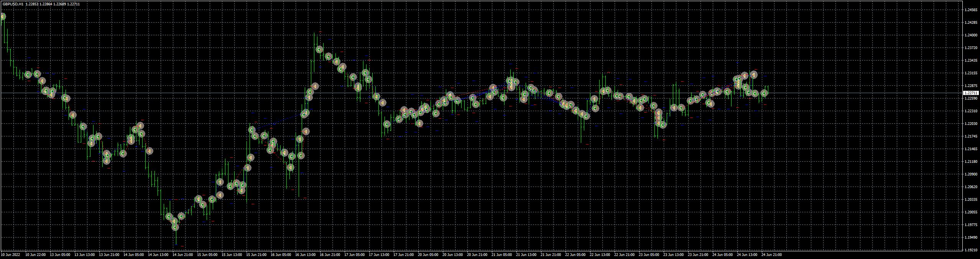Click the 20 Jun 21:00 time label

(x=477, y=255)
